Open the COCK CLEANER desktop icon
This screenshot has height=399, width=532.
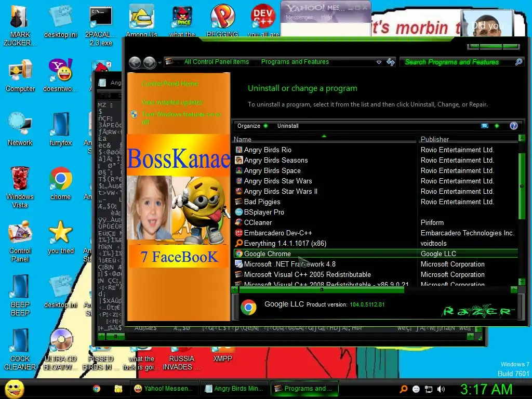coord(20,349)
